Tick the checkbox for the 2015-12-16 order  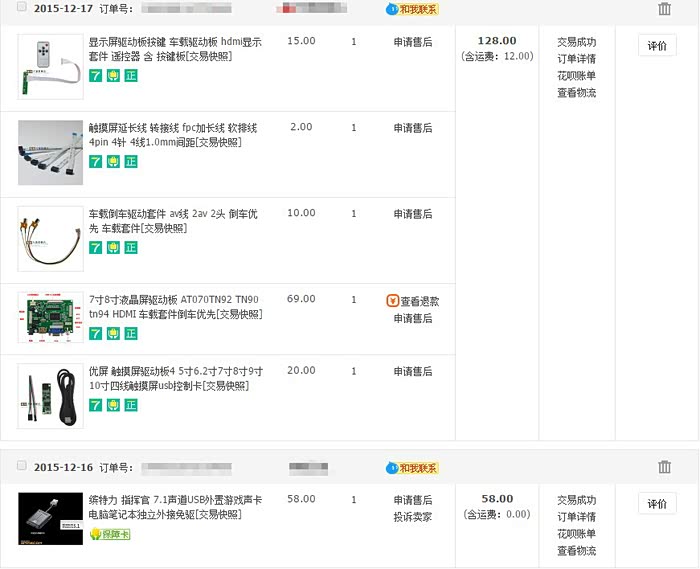pos(22,466)
